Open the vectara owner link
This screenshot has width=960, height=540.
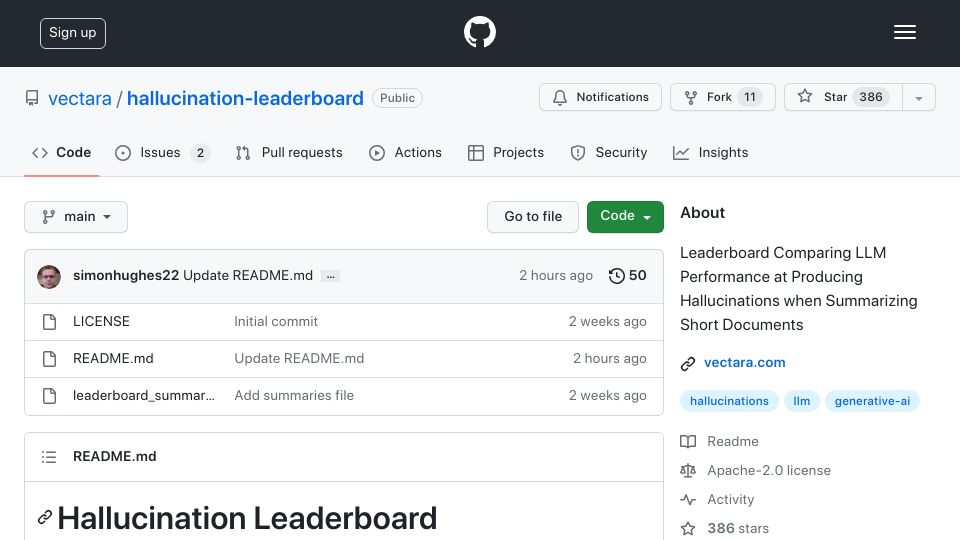point(80,98)
